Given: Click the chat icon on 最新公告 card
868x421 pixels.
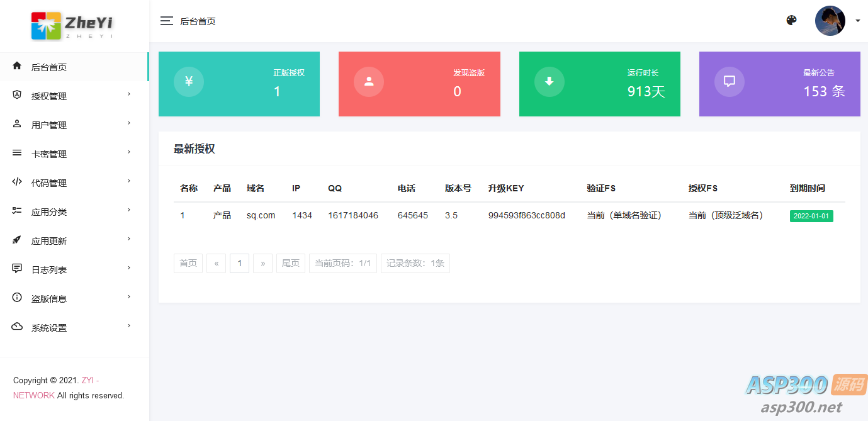Looking at the screenshot, I should pos(730,81).
